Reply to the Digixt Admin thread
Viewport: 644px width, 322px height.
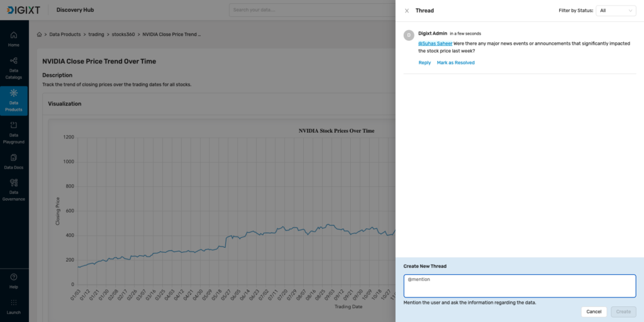click(x=425, y=63)
